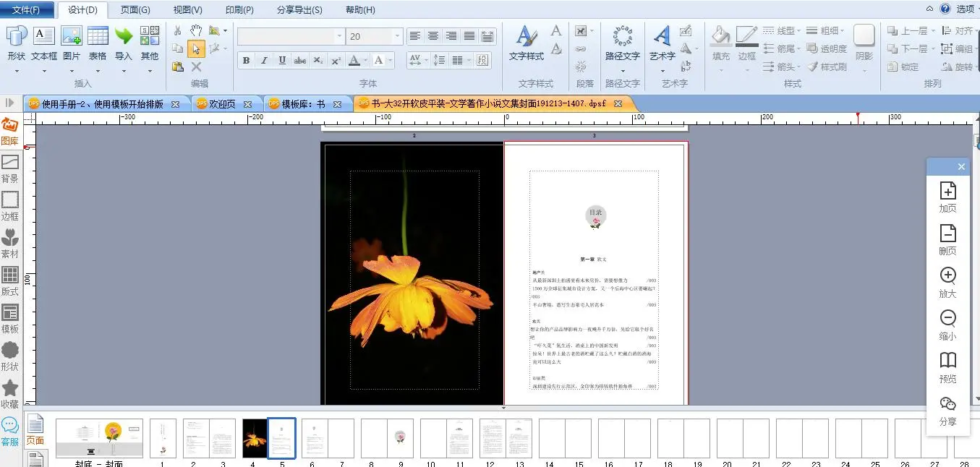
Task: Open the 页面(G) ribbon tab
Action: [135, 10]
